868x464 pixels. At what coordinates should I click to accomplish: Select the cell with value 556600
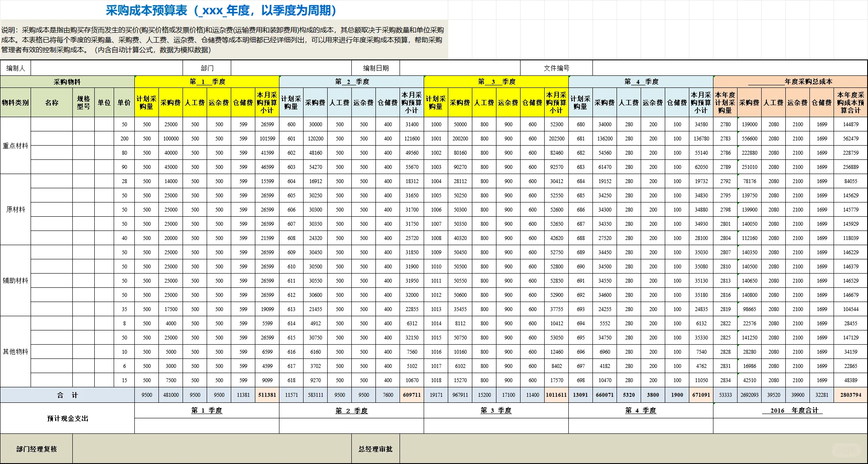750,139
